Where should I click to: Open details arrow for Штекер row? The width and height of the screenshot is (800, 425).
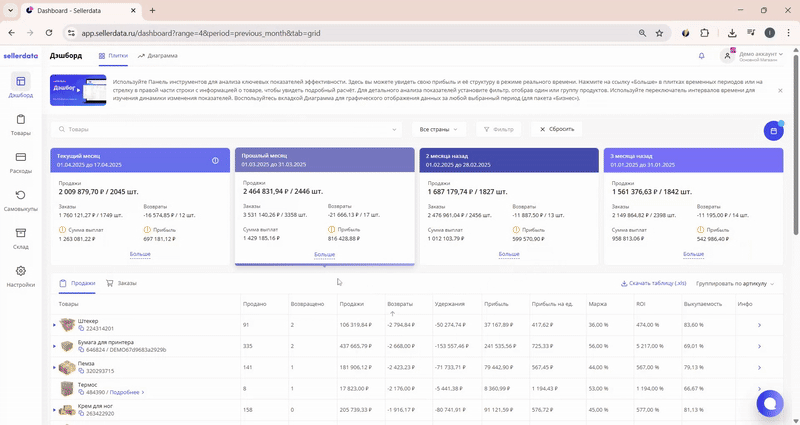tap(759, 325)
